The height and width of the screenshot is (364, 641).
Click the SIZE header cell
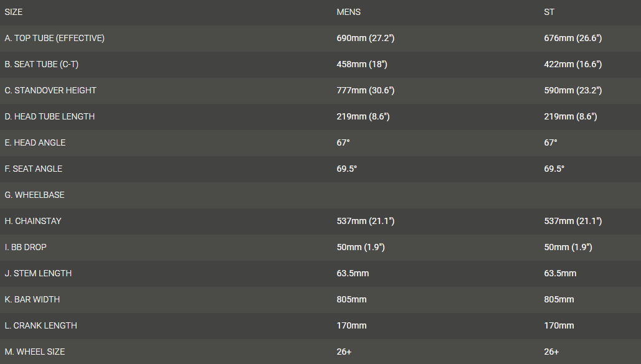(x=14, y=12)
